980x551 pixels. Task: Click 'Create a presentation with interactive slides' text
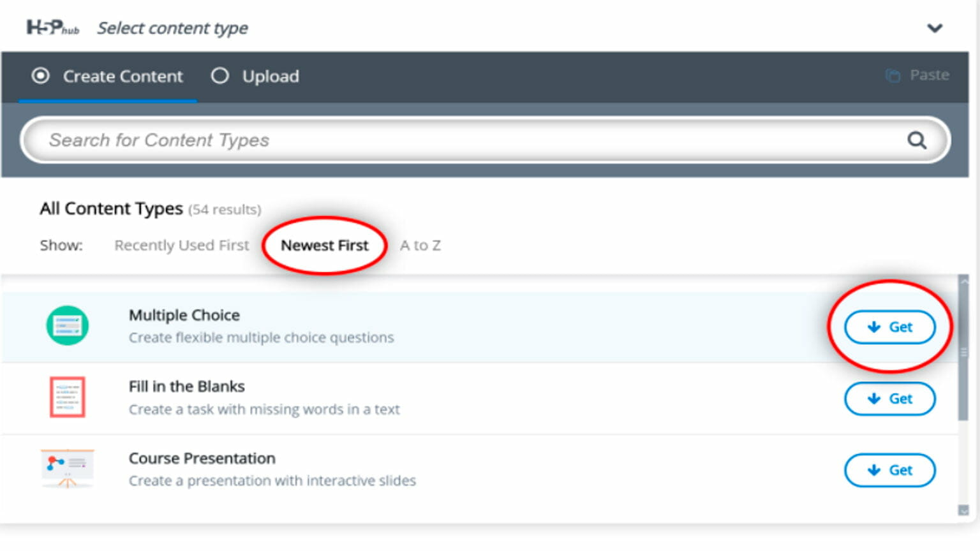(272, 481)
